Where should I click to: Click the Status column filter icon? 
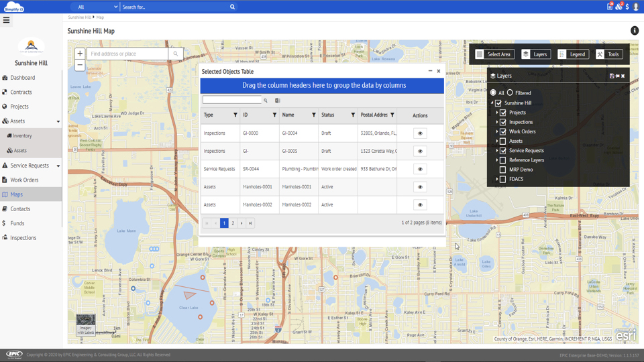(353, 115)
